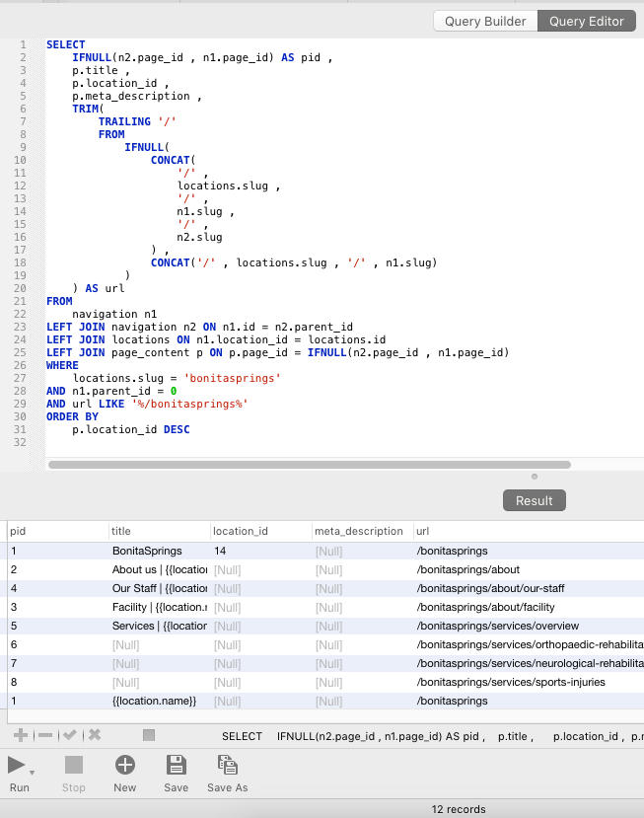Image resolution: width=644 pixels, height=818 pixels.
Task: Click the Stop square icon
Action: (x=74, y=765)
